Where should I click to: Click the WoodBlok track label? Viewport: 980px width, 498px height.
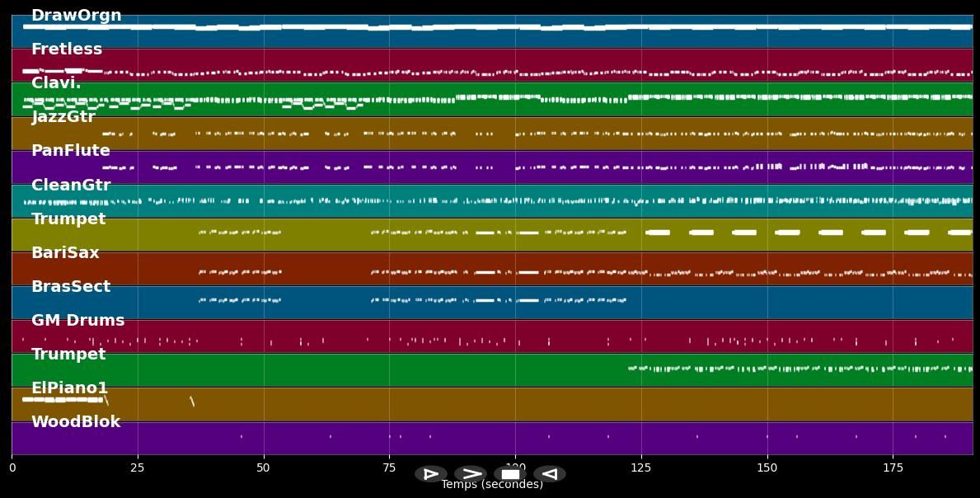coord(76,422)
